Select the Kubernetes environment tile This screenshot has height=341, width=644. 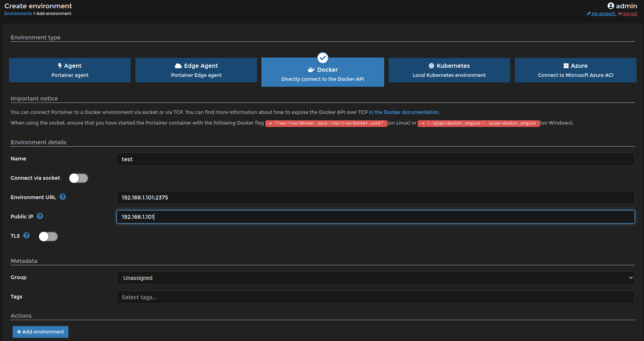click(x=449, y=70)
